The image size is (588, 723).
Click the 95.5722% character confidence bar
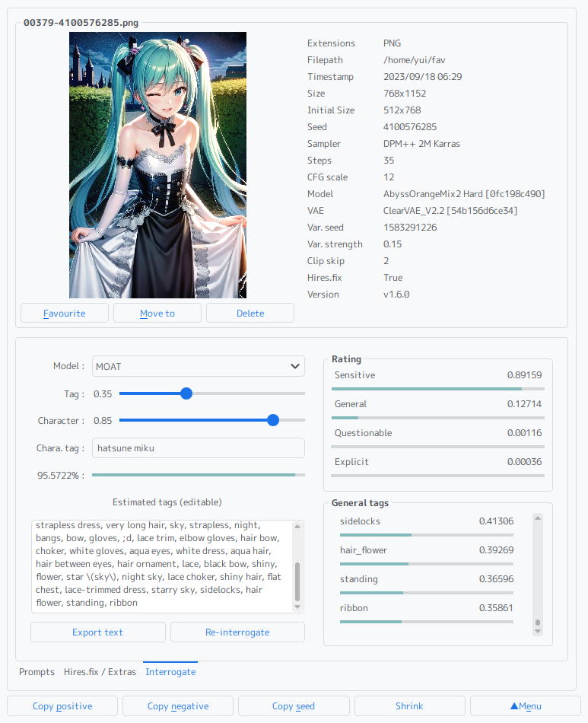tap(198, 474)
